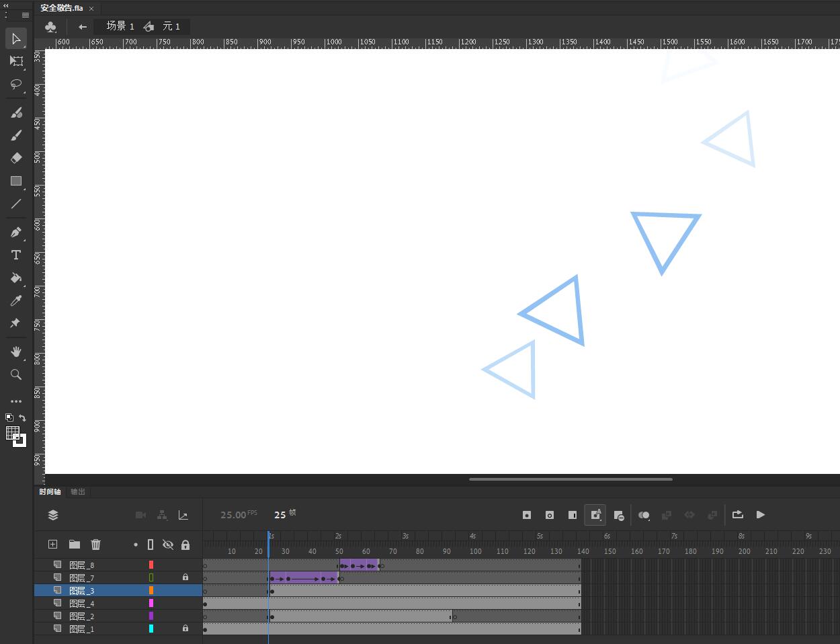The image size is (840, 644).
Task: Unlock the 图层_7 layer padlock
Action: 185,577
